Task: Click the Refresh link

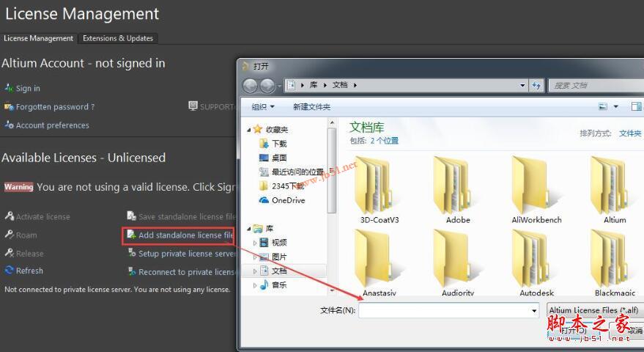Action: [x=29, y=271]
